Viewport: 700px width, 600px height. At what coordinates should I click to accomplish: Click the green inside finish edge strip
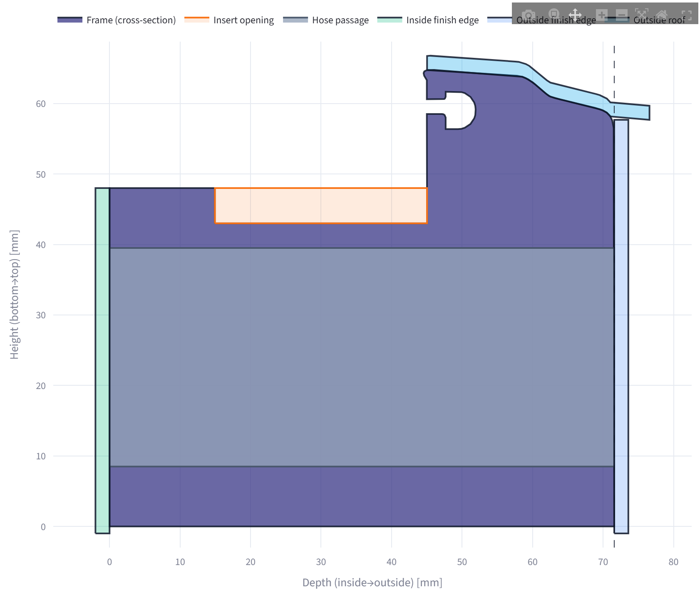click(102, 360)
